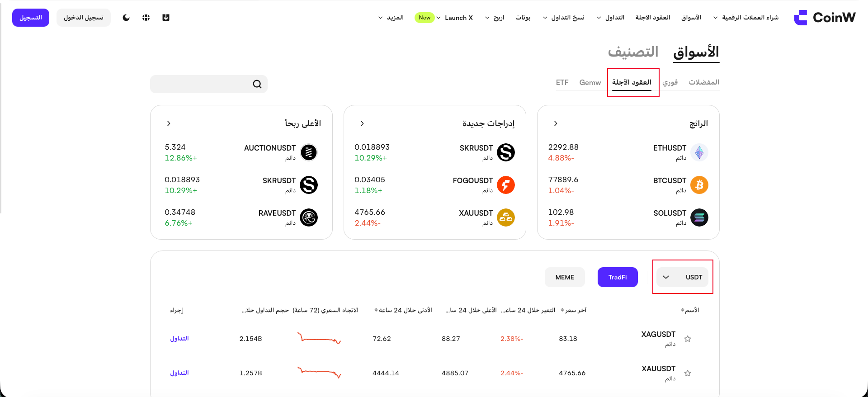This screenshot has height=397, width=868.
Task: Click the CoinW logo
Action: point(825,18)
